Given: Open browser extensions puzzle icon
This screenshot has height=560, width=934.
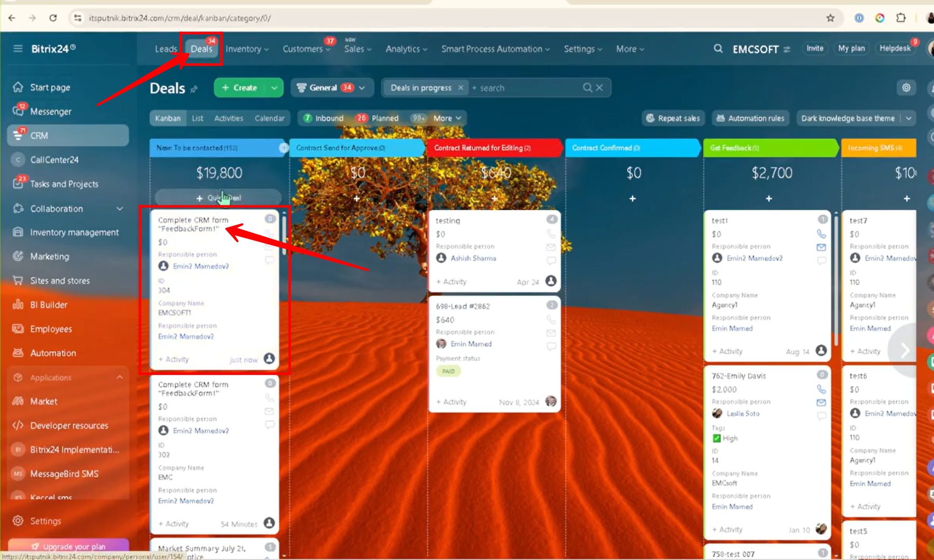Looking at the screenshot, I should [901, 18].
